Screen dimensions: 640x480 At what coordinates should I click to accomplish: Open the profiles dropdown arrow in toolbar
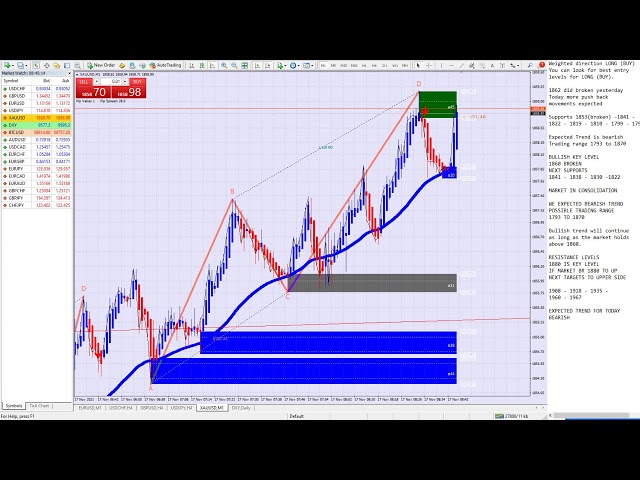coord(27,65)
